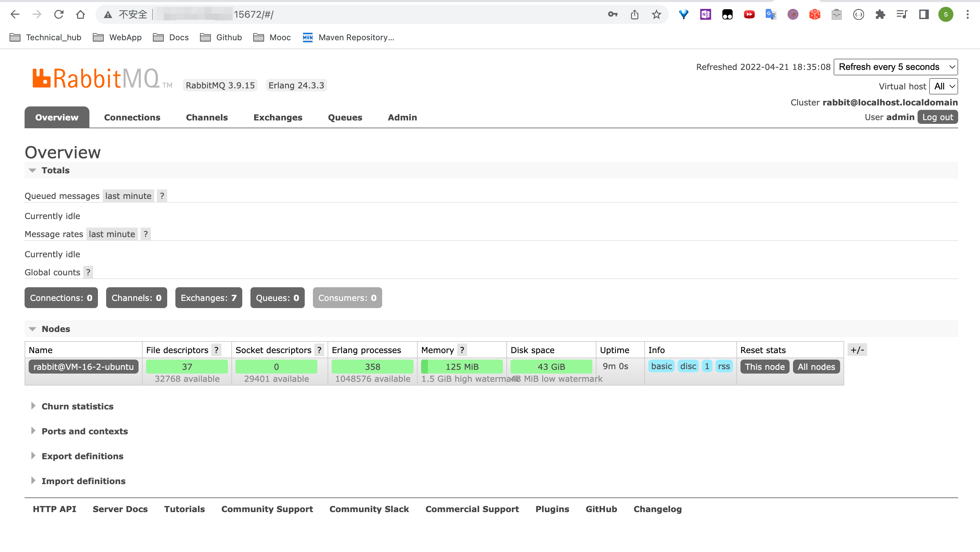Image resolution: width=980 pixels, height=552 pixels.
Task: Click Message rates last minute range
Action: point(112,234)
